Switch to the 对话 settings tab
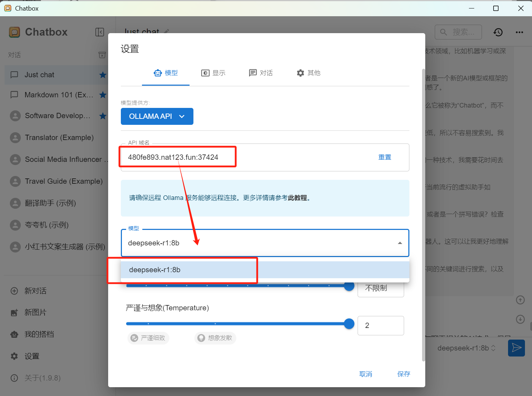This screenshot has width=532, height=396. point(261,73)
